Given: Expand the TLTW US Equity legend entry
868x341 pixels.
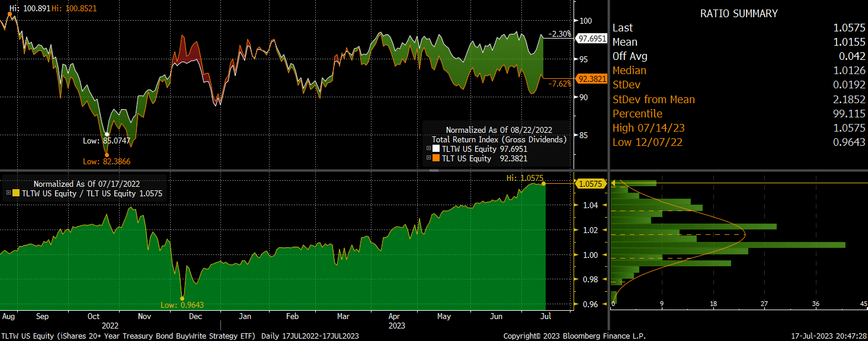Looking at the screenshot, I should click(429, 149).
